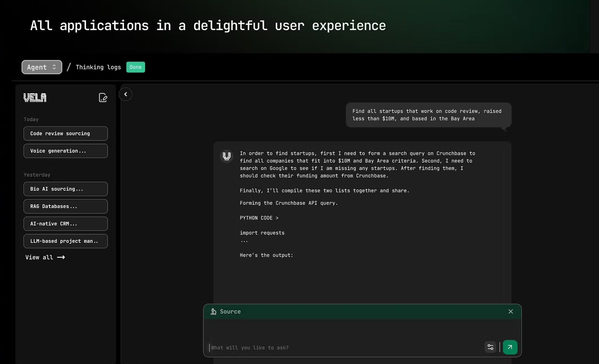Open Thinking logs breadcrumb
The height and width of the screenshot is (364, 599).
(98, 67)
